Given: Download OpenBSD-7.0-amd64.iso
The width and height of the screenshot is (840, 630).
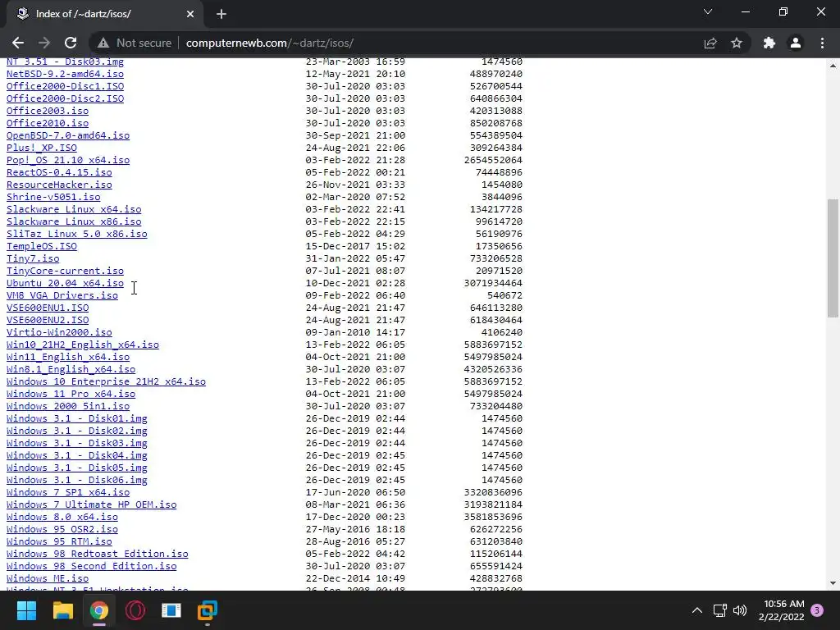Looking at the screenshot, I should [x=68, y=135].
